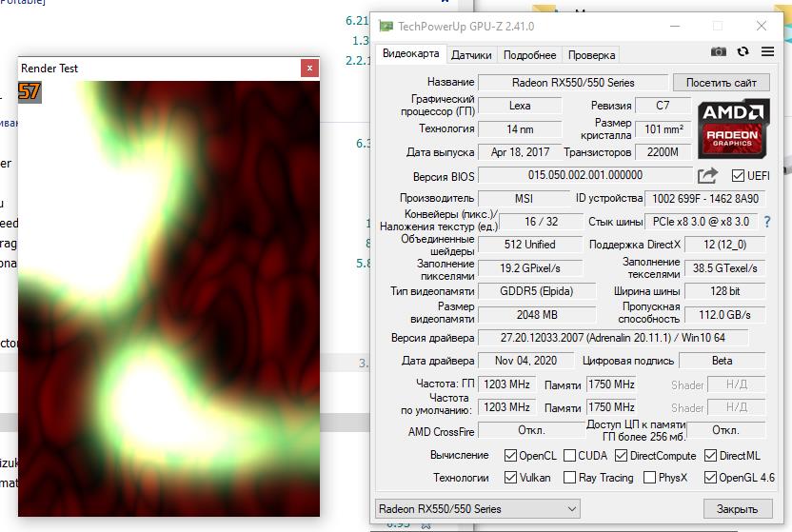This screenshot has width=792, height=532.
Task: Close the Render Test window
Action: click(309, 69)
